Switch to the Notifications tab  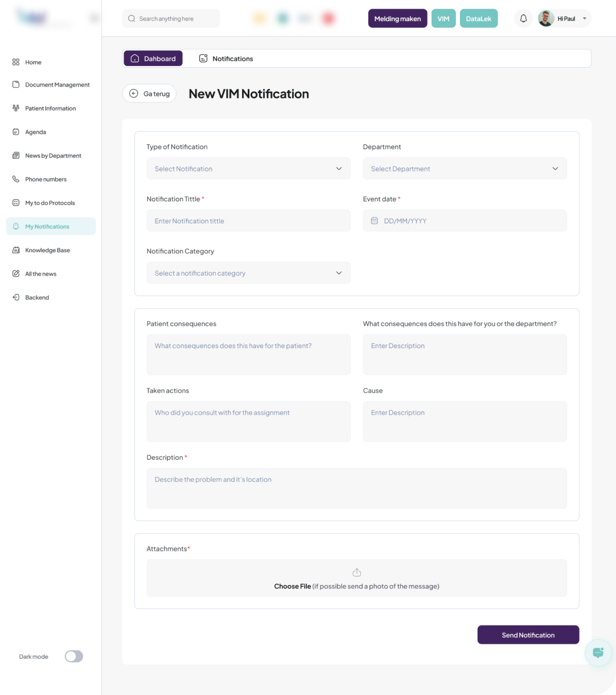(x=226, y=59)
